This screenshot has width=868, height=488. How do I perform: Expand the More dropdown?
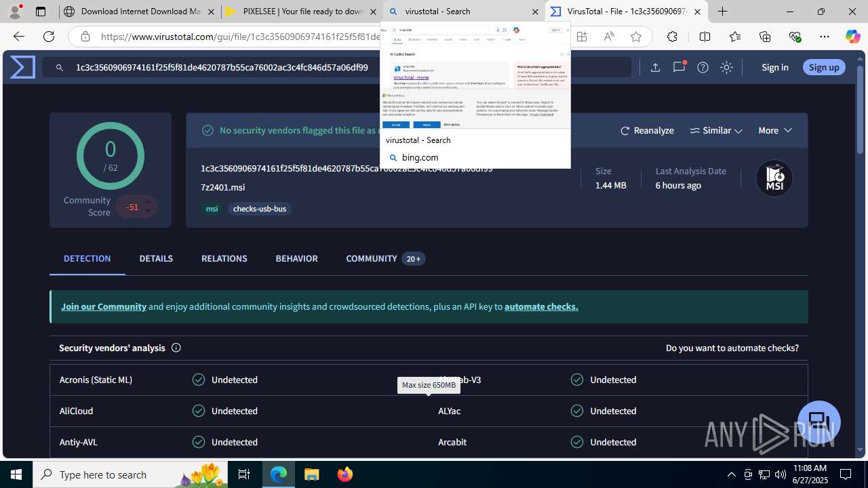(x=775, y=130)
